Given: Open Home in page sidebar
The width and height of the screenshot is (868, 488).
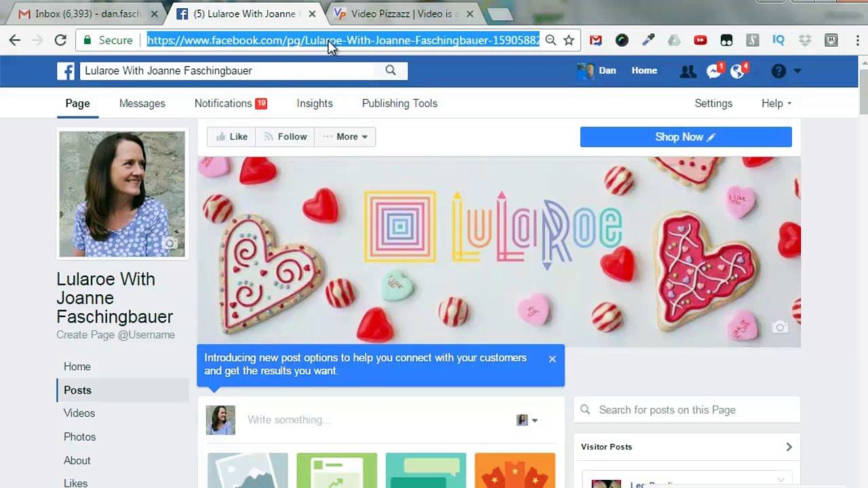Looking at the screenshot, I should [x=77, y=367].
